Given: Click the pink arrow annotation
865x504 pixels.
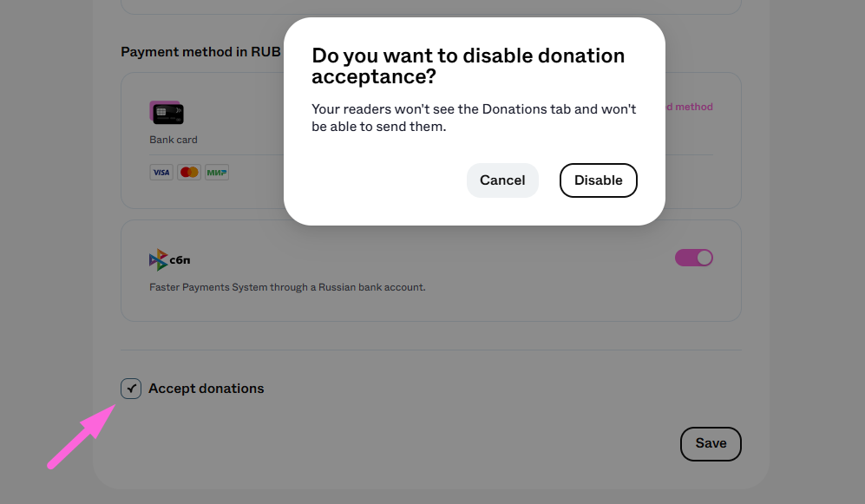Looking at the screenshot, I should (81, 436).
